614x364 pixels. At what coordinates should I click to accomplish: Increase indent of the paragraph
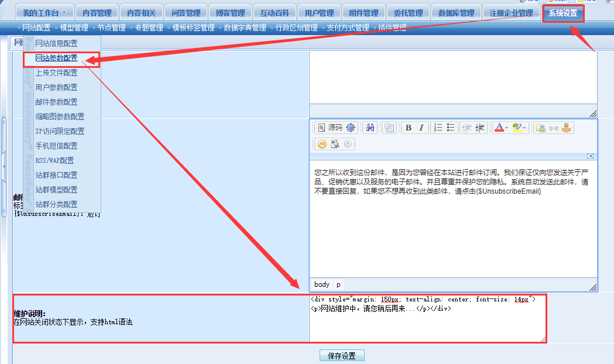pyautogui.click(x=480, y=128)
